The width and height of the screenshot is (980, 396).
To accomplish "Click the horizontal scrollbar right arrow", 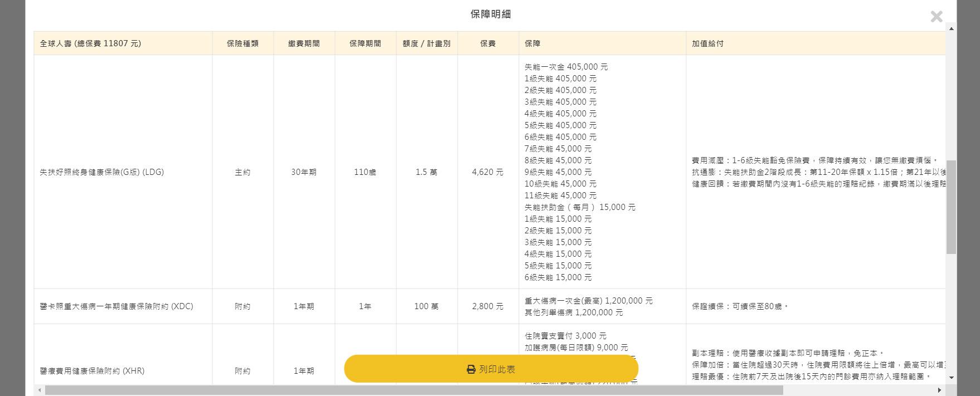I will point(939,390).
